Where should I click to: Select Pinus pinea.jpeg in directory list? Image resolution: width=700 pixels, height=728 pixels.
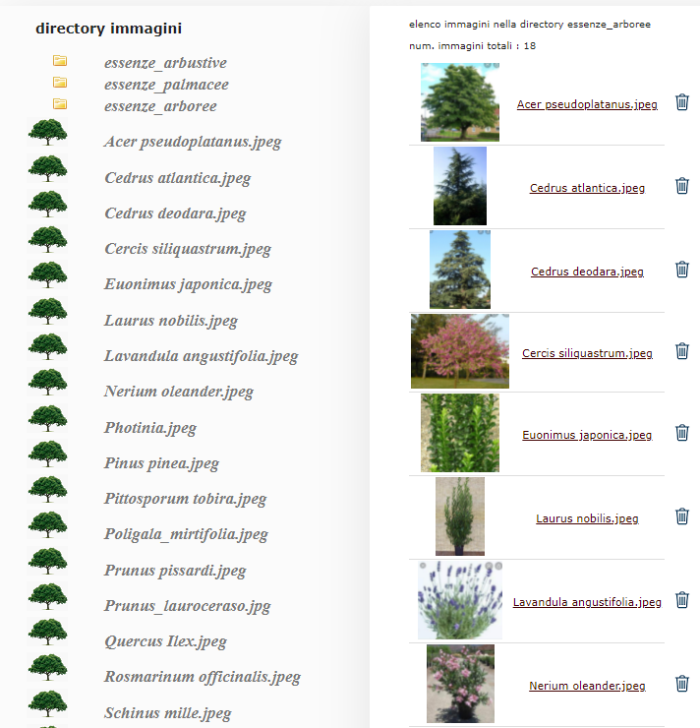tap(161, 463)
